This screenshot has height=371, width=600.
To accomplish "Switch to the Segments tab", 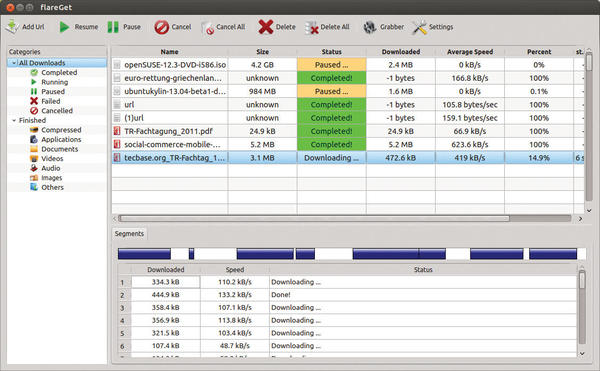I will (x=129, y=234).
